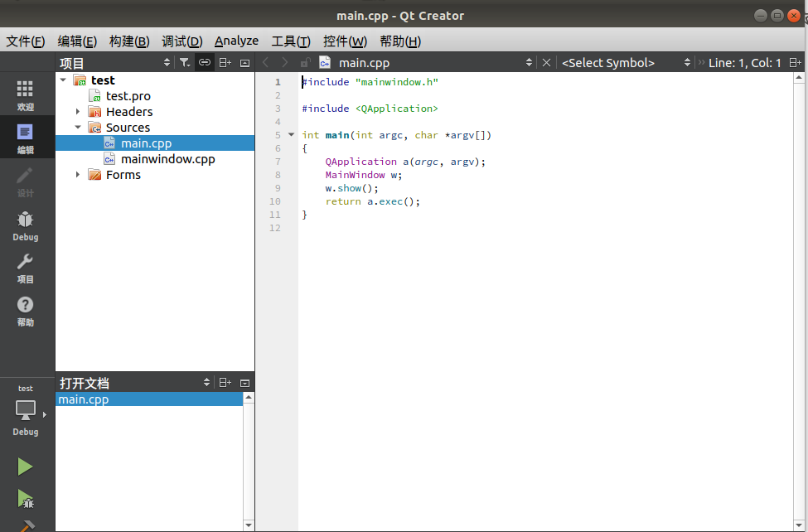Build project with the hammer icon

pos(25,526)
